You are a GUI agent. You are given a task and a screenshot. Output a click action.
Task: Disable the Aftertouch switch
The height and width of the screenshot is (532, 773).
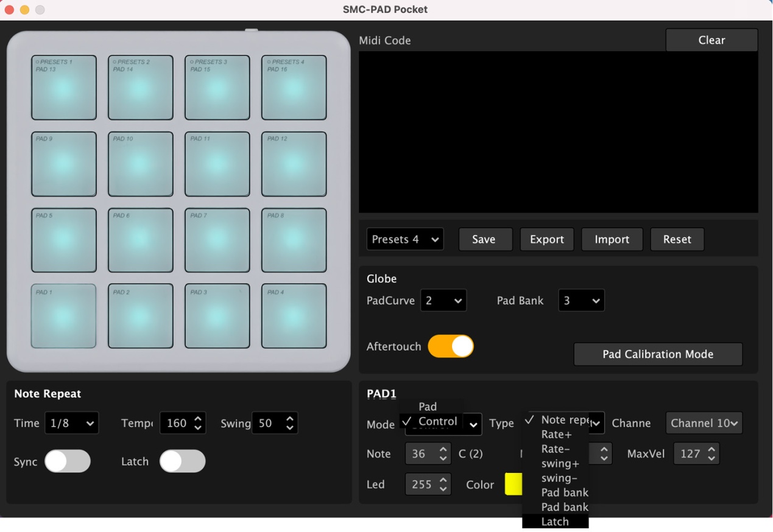coord(451,346)
